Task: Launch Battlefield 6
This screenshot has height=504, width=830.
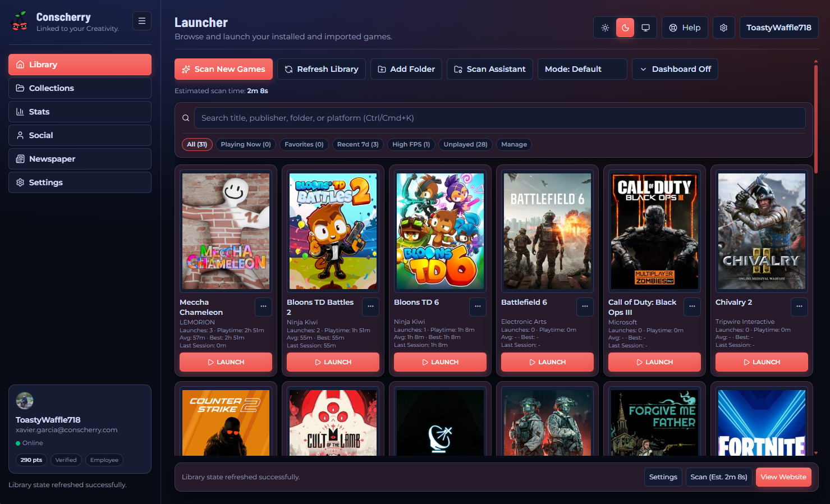Action: [547, 362]
